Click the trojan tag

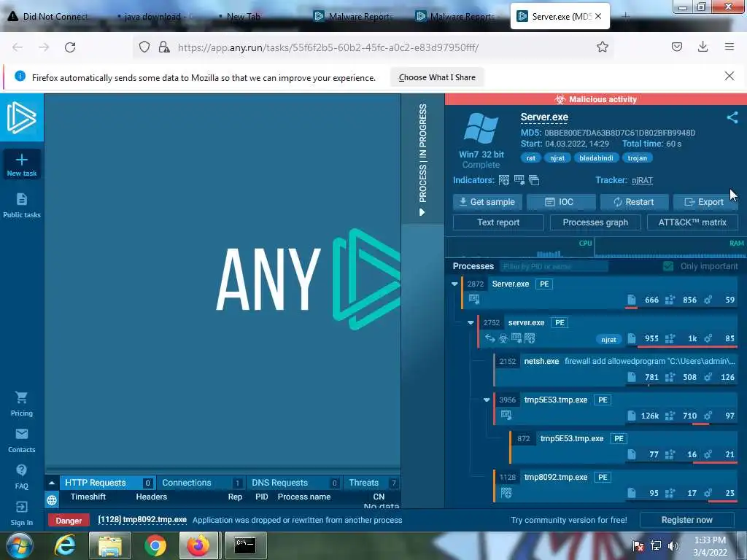pyautogui.click(x=637, y=158)
